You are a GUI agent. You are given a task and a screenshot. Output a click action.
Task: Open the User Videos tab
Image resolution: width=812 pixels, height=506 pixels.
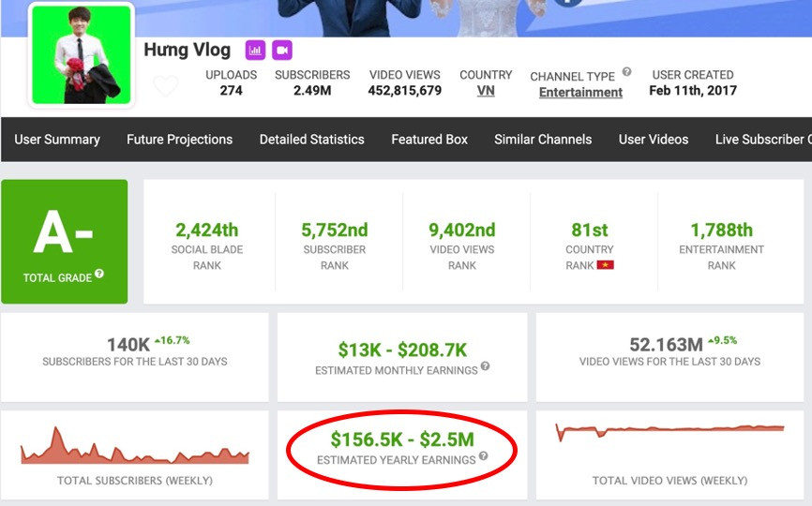654,140
